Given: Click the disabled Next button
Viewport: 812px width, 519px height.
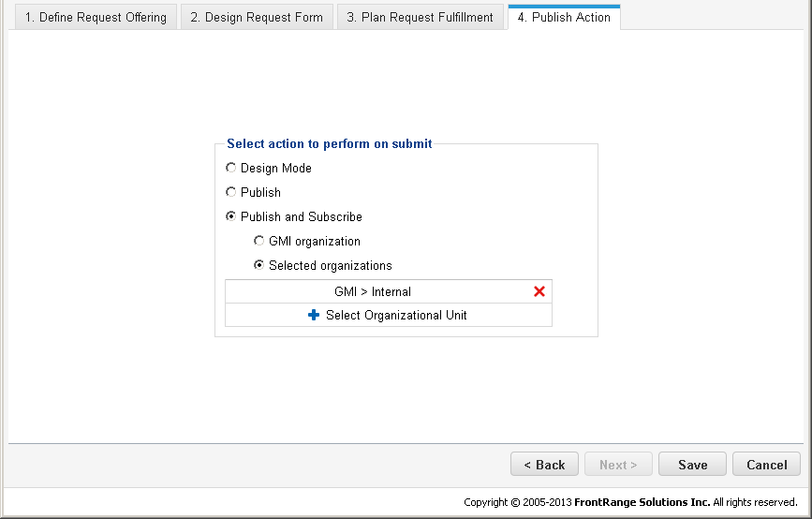Looking at the screenshot, I should [x=618, y=464].
